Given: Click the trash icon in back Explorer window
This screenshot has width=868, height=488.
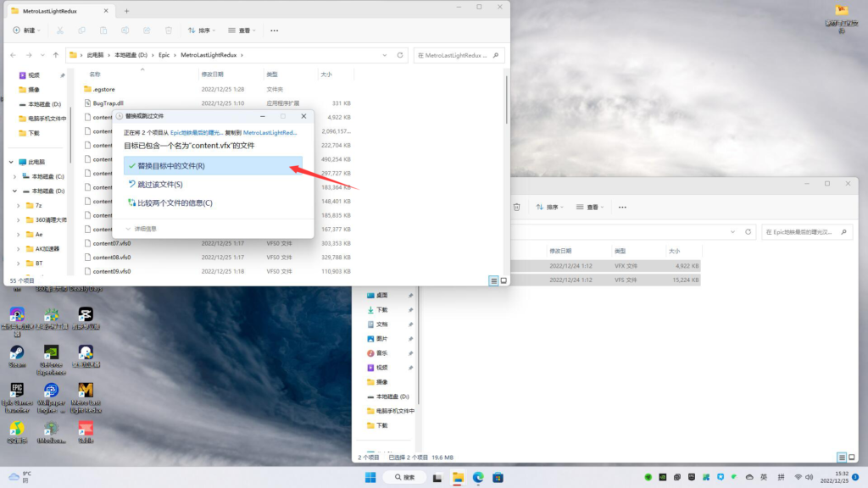Looking at the screenshot, I should point(516,207).
